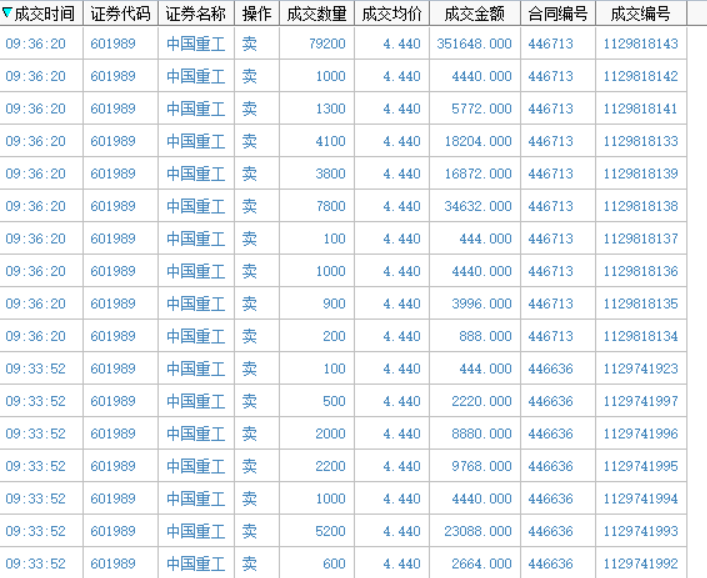The width and height of the screenshot is (707, 578).
Task: Sort by 证券名称 column header
Action: [196, 14]
